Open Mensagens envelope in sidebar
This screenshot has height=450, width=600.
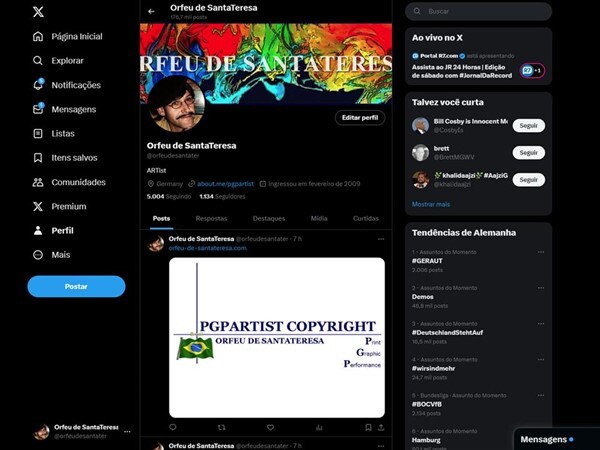click(x=38, y=109)
